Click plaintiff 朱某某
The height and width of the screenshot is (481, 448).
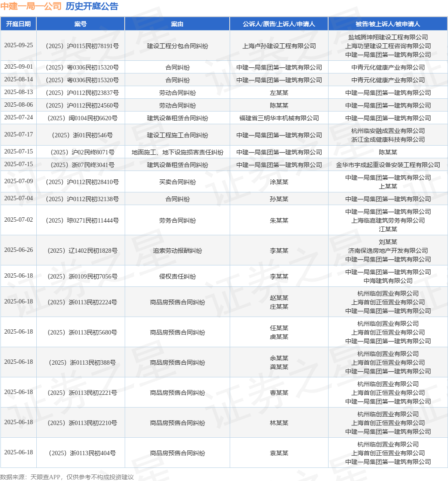pos(279,220)
